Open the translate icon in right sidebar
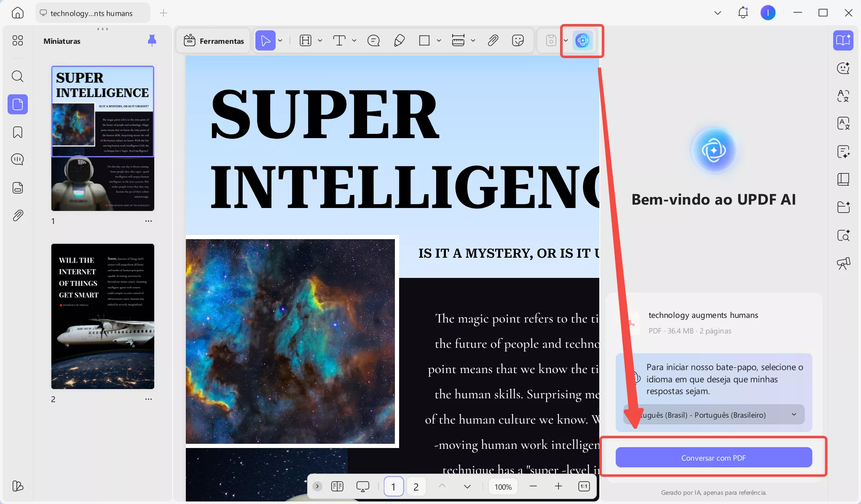861x504 pixels. click(843, 96)
